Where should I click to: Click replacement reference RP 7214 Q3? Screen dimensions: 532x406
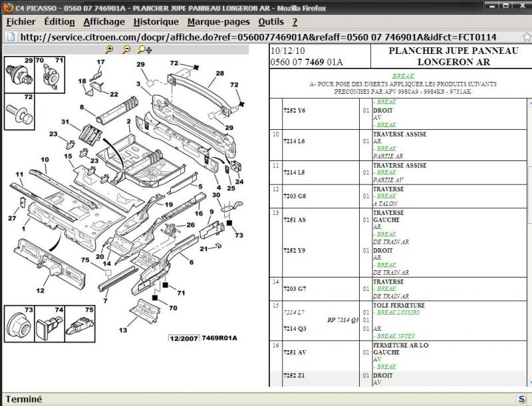point(342,320)
